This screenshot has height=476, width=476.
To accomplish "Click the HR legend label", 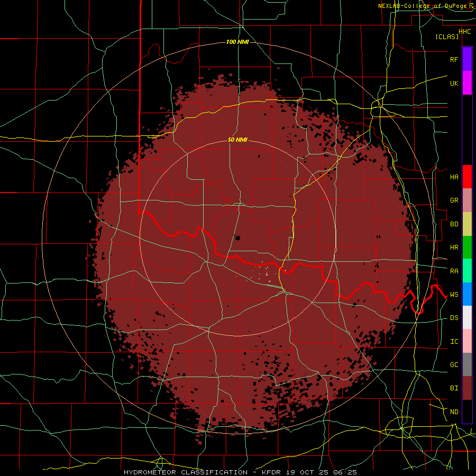I will 454,248.
